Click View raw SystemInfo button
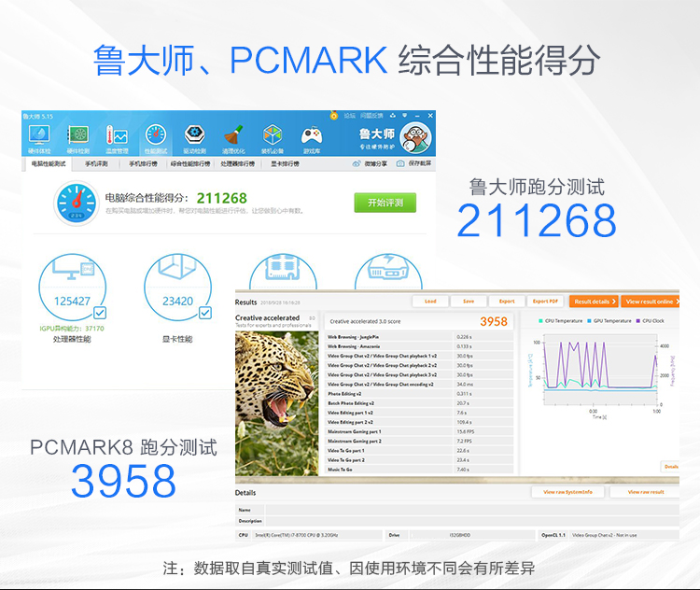 567,492
